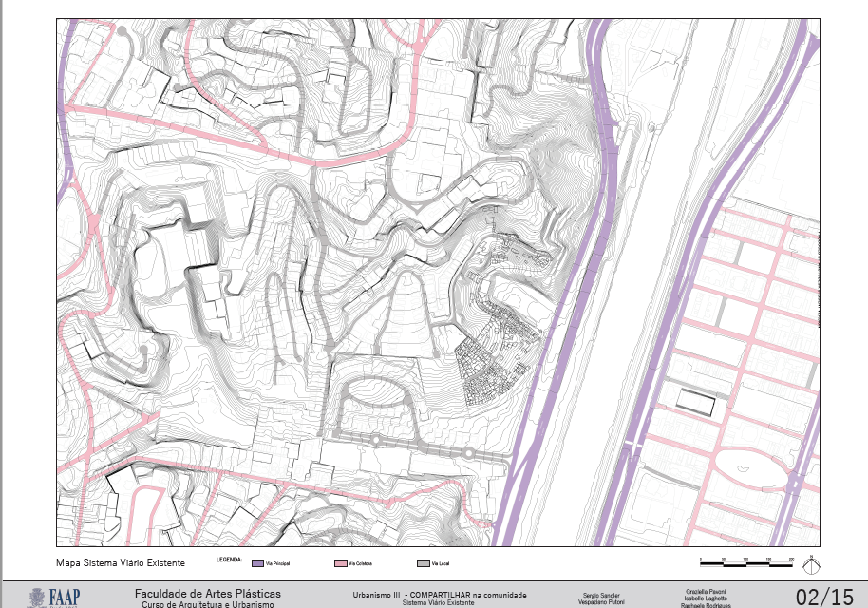Click the 'Via Local' legend label
This screenshot has width=868, height=608.
(440, 564)
